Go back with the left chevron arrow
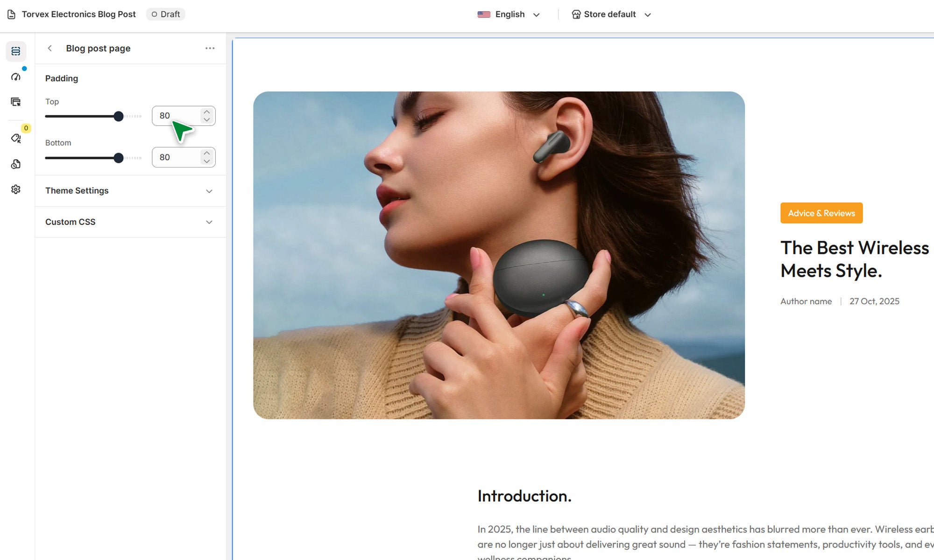 click(x=50, y=49)
